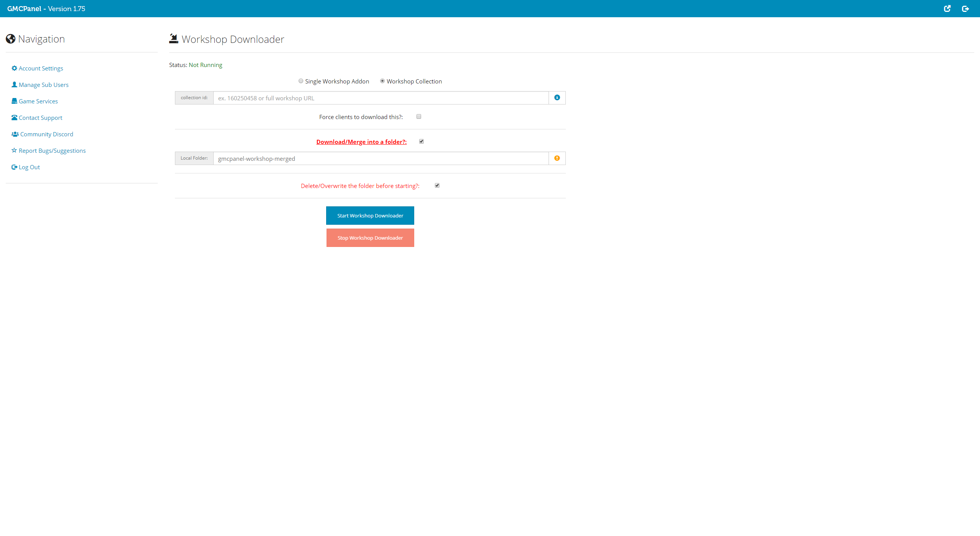Click the Log Out navigation item
The image size is (980, 536).
(x=29, y=166)
